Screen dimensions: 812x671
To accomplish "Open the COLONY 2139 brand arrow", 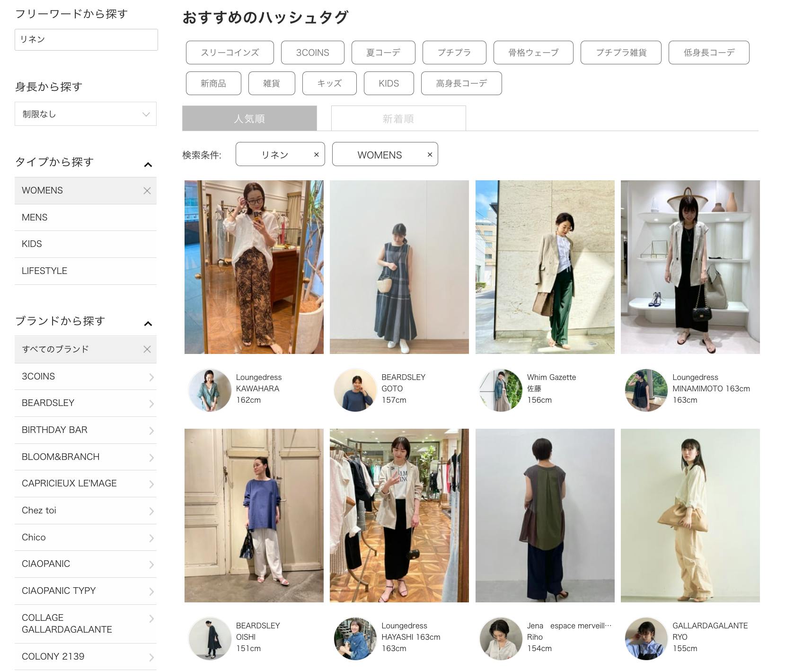I will pos(151,657).
